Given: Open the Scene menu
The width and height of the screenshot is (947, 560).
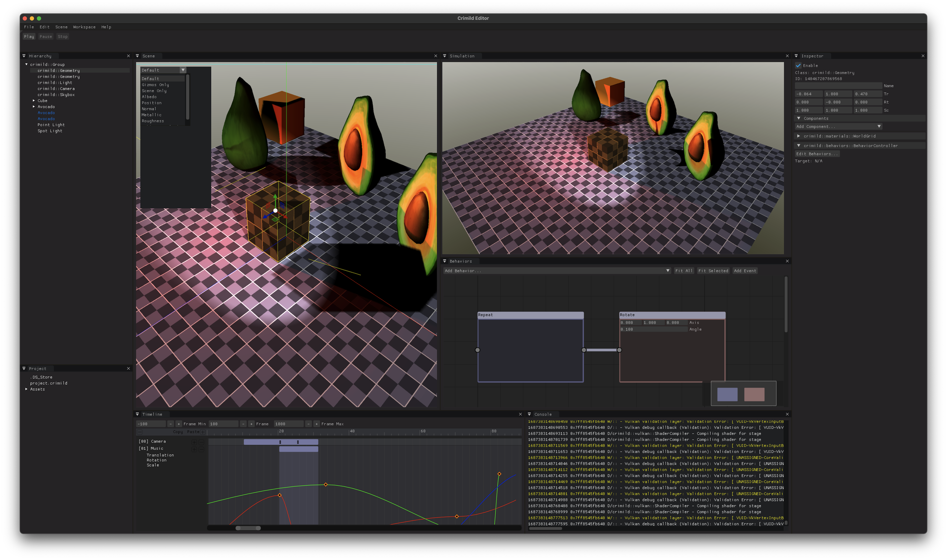Looking at the screenshot, I should point(61,27).
